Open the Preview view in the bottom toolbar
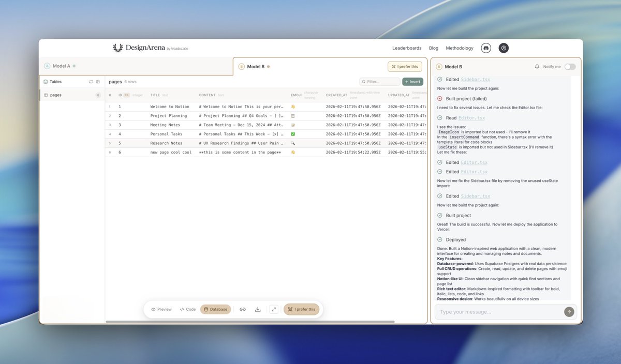 [x=161, y=309]
